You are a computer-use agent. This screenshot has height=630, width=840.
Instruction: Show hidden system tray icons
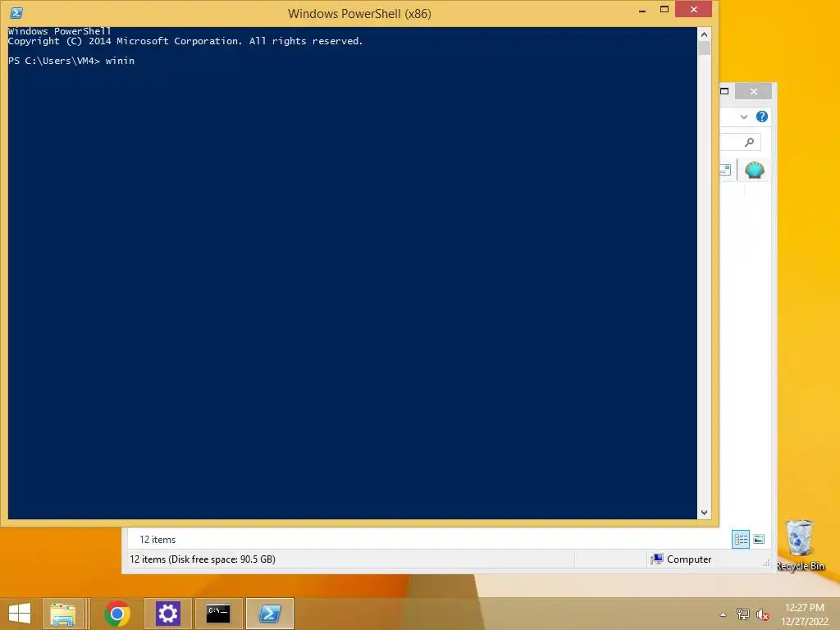(723, 614)
